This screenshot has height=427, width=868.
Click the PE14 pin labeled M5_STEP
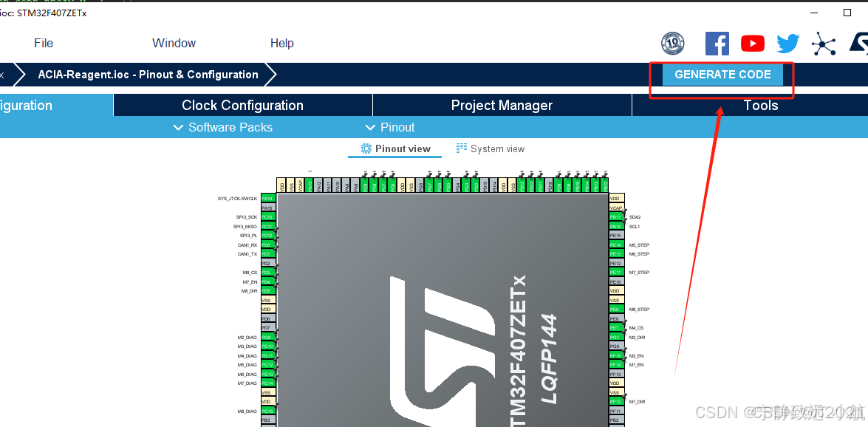(x=617, y=245)
